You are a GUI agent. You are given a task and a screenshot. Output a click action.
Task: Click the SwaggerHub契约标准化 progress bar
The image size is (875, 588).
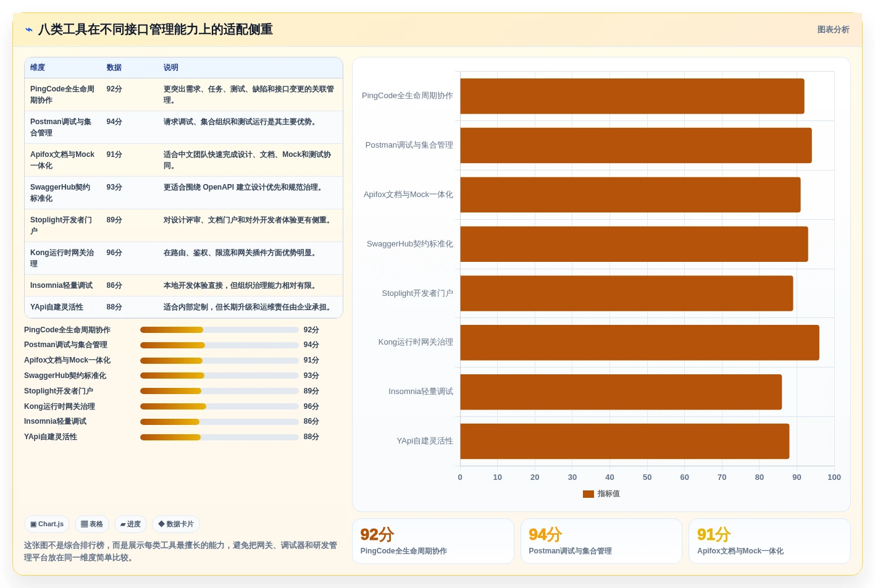pyautogui.click(x=219, y=376)
